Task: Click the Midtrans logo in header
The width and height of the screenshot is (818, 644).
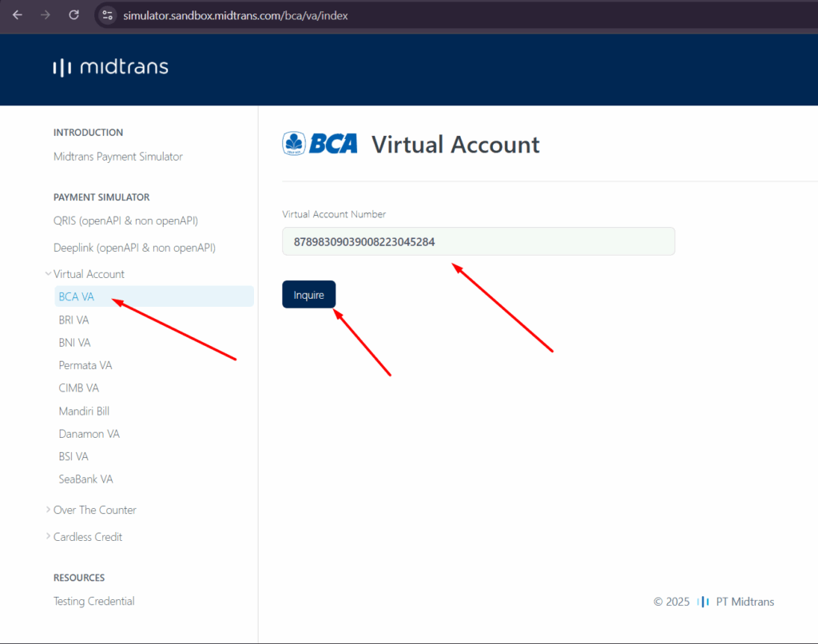Action: tap(110, 67)
